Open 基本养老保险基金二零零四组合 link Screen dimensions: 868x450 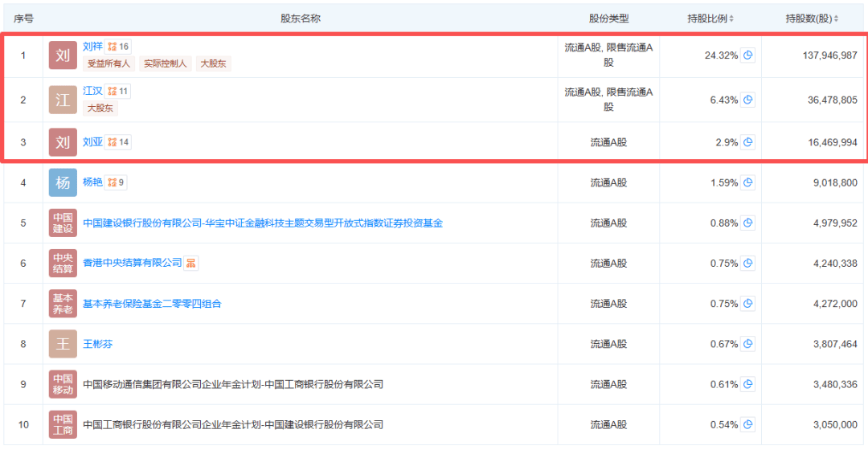coord(152,303)
